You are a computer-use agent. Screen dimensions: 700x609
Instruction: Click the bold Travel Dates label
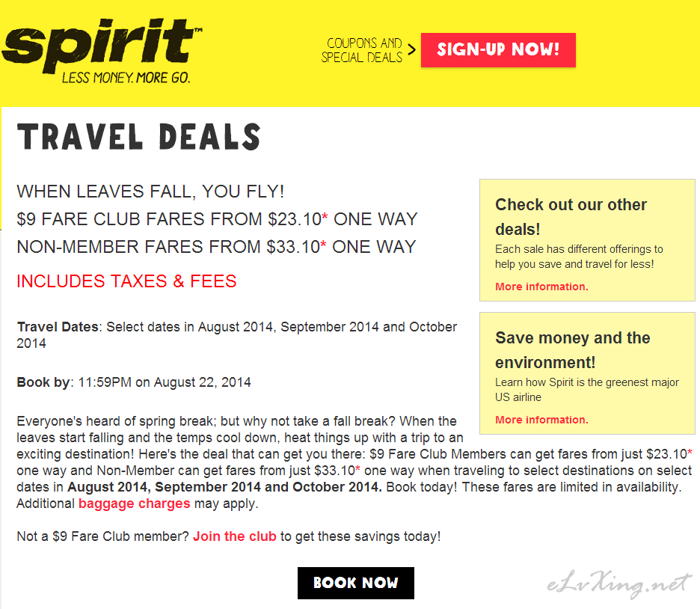[58, 327]
